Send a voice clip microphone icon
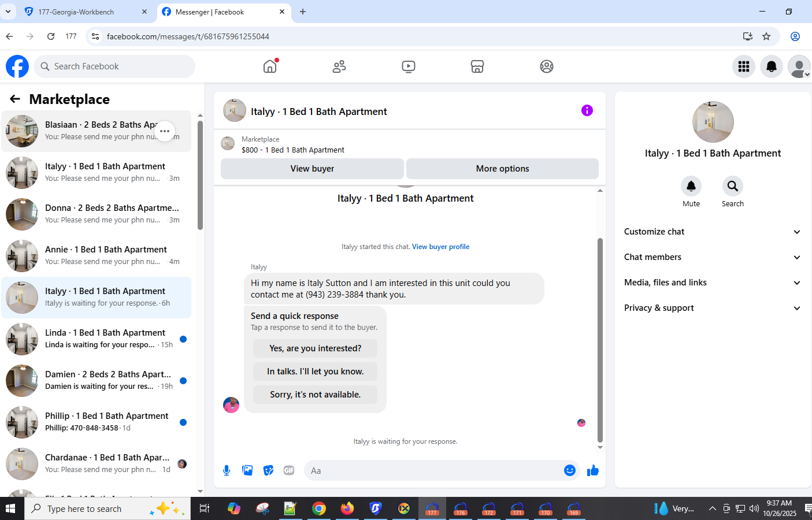This screenshot has height=520, width=812. click(x=227, y=470)
